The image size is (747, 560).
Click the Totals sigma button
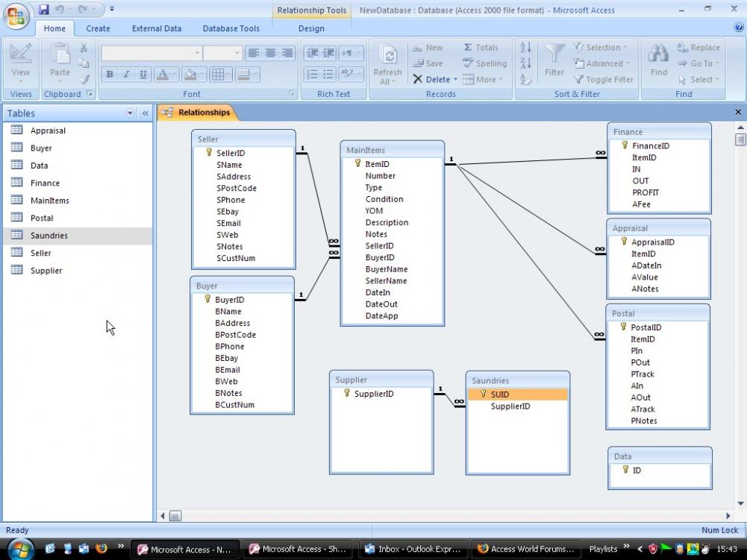481,48
